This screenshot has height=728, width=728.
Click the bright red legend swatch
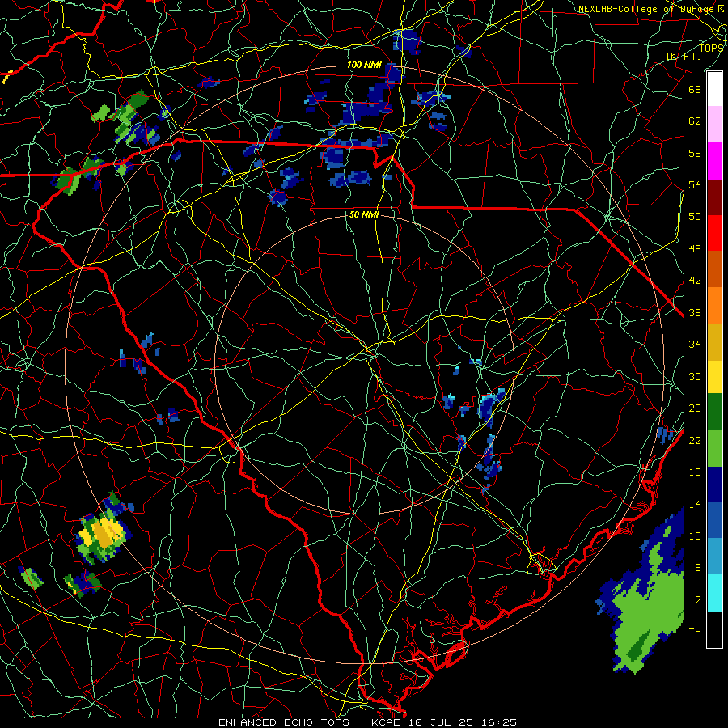pos(714,233)
